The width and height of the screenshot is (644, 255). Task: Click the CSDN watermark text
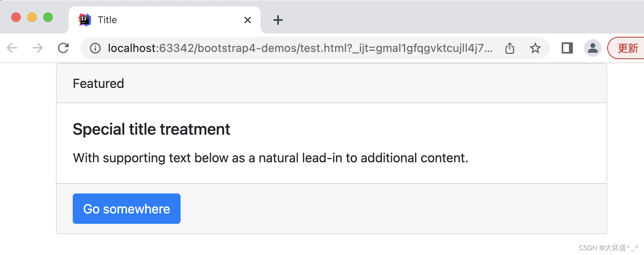point(608,248)
